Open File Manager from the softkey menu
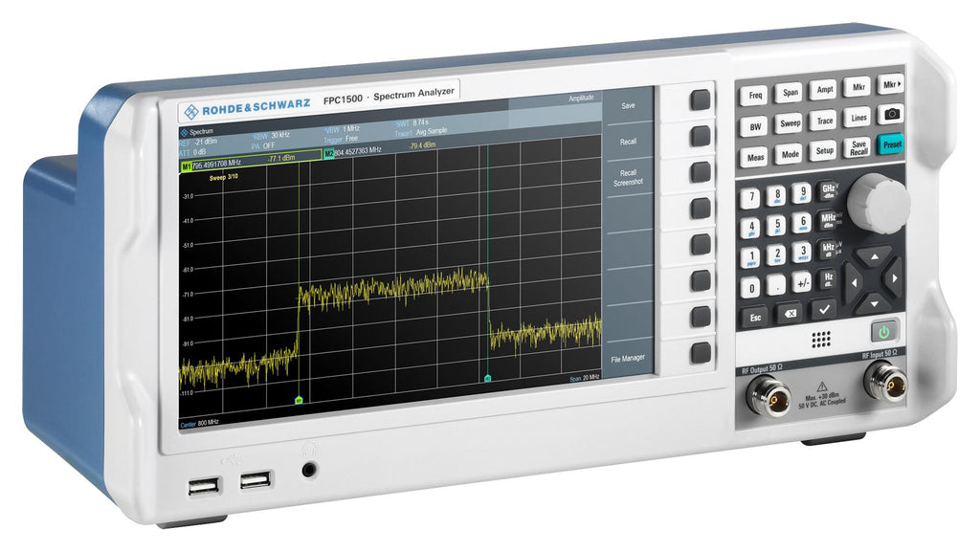This screenshot has width=980, height=552. [628, 359]
